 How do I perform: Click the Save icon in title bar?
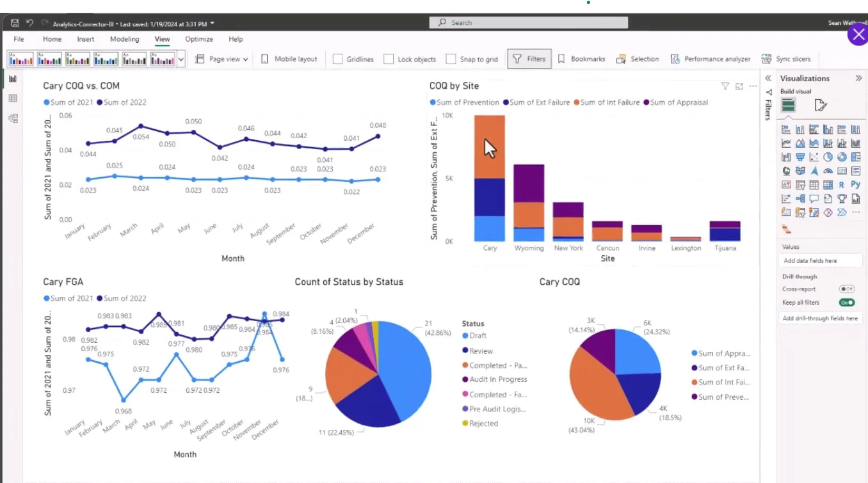click(15, 23)
